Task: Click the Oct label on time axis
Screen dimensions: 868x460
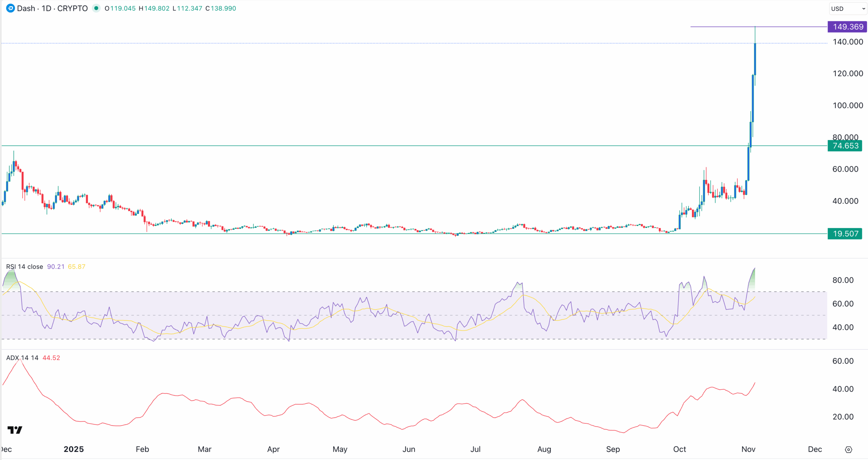Action: (x=679, y=449)
